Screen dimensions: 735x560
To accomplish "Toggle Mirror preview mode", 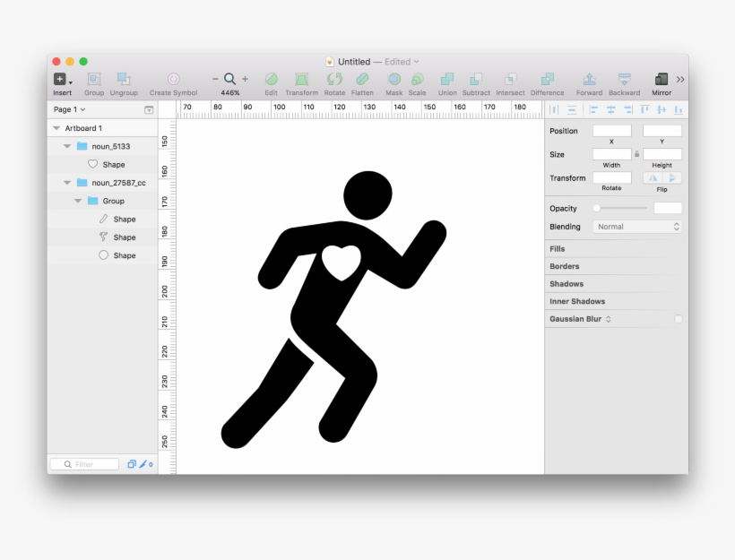I will [661, 79].
